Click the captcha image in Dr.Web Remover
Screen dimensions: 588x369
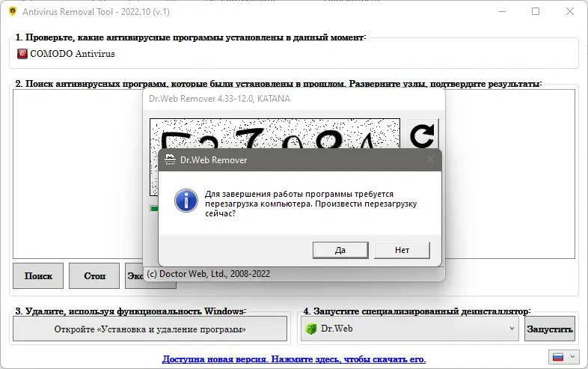tap(275, 133)
